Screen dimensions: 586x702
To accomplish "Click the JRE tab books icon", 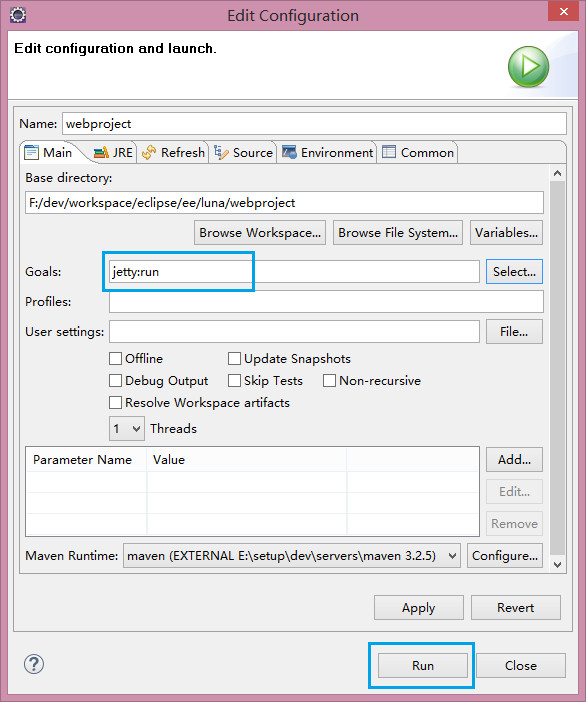I will (x=101, y=153).
